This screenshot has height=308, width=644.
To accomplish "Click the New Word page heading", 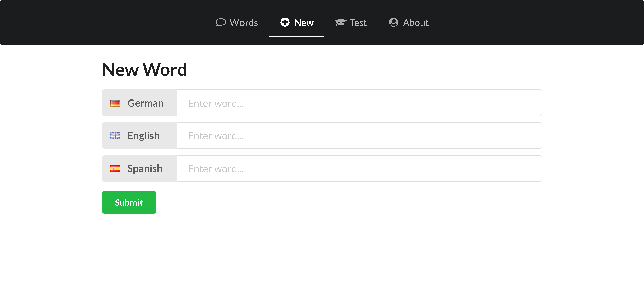I will point(145,69).
